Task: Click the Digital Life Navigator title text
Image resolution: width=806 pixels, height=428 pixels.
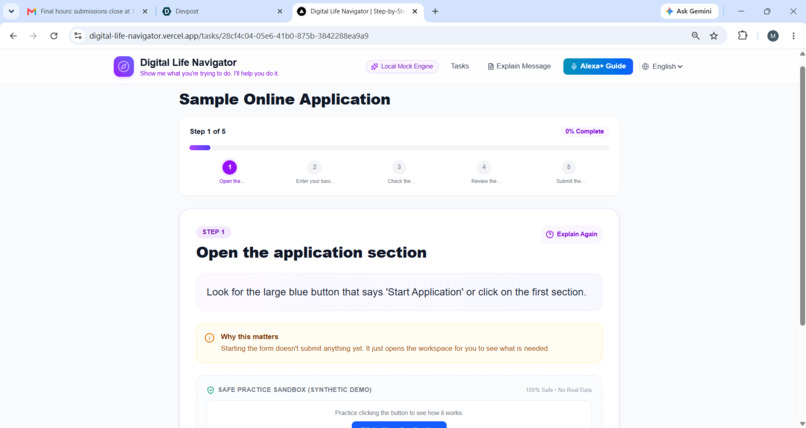Action: tap(188, 62)
